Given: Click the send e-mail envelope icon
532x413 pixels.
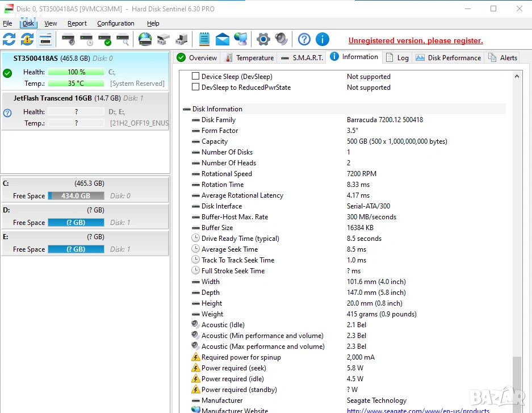Looking at the screenshot, I should point(223,39).
